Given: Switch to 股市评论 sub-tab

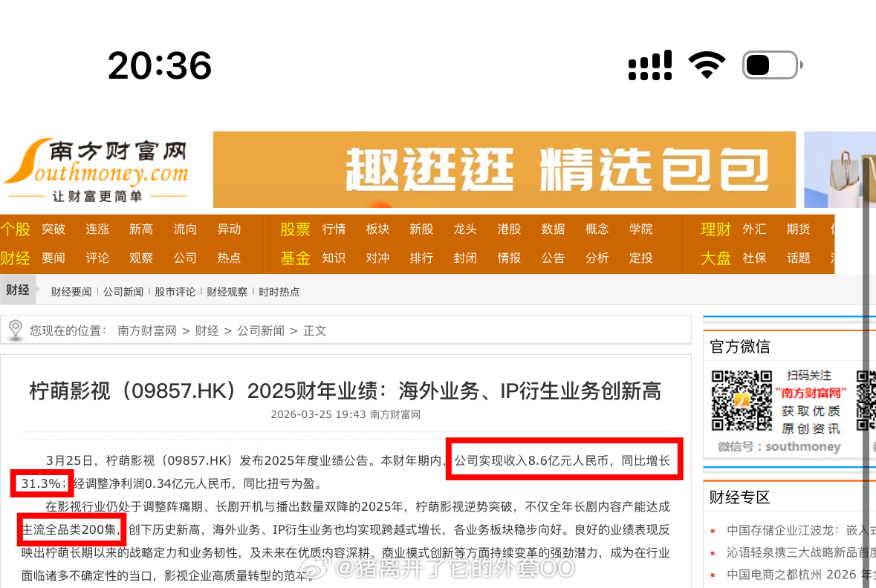Looking at the screenshot, I should 175,292.
